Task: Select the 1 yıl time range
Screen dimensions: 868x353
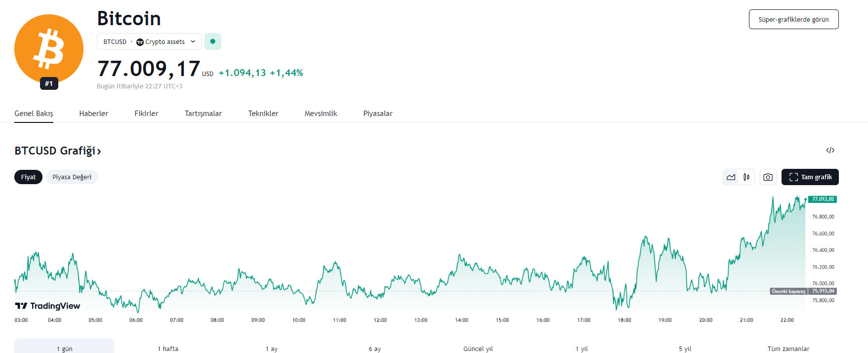Action: pos(581,349)
